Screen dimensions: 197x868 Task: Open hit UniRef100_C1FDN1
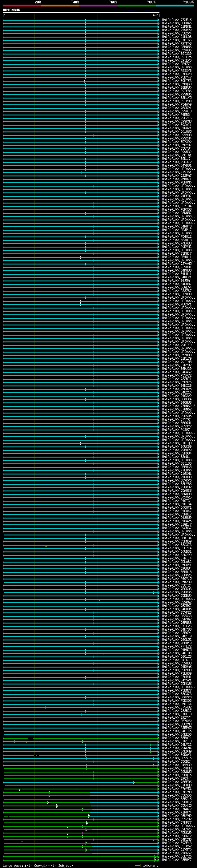tap(177, 26)
